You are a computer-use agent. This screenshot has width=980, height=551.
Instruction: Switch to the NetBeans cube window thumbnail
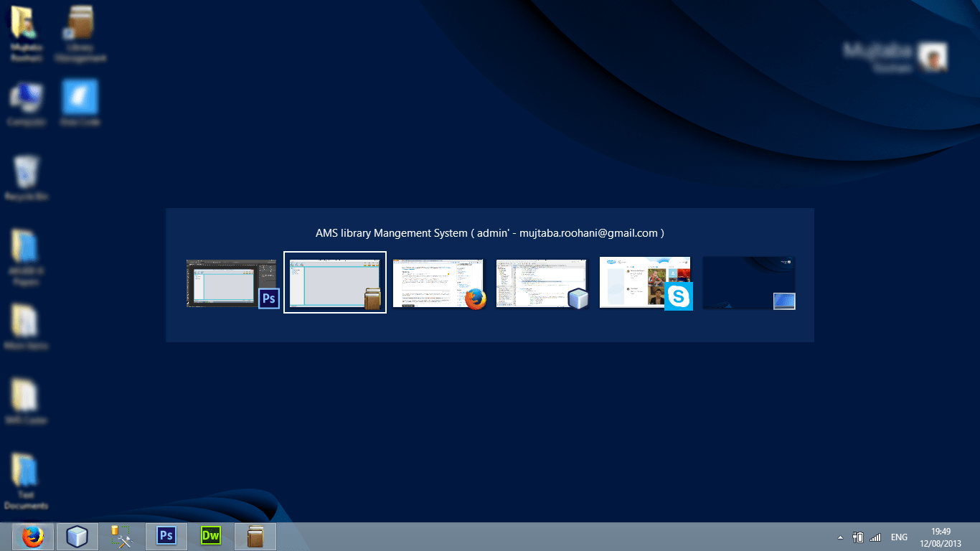coord(542,283)
